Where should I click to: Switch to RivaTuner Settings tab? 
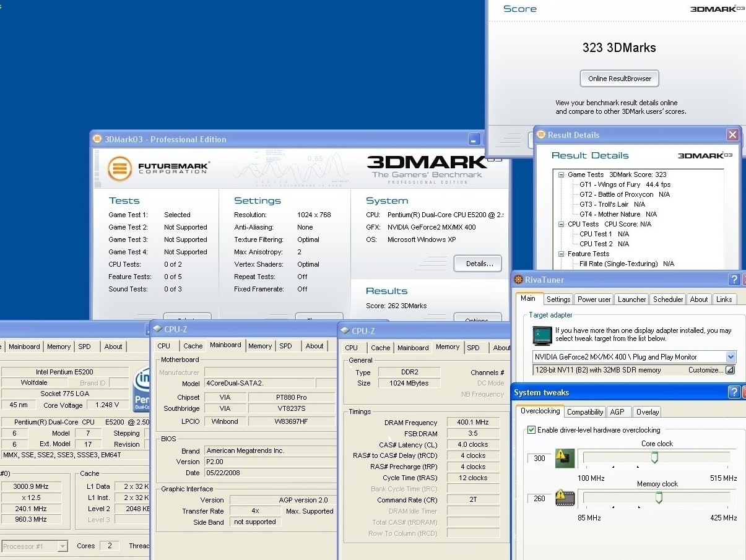(558, 299)
